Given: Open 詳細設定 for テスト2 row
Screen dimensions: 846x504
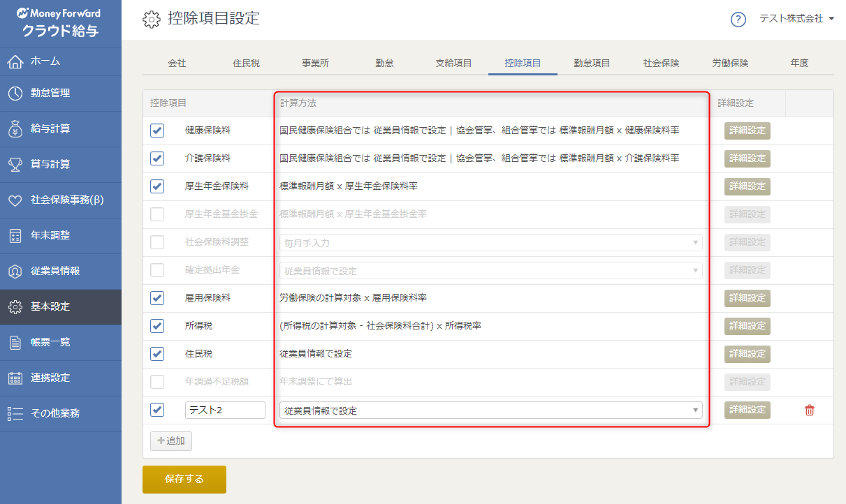Looking at the screenshot, I should click(x=747, y=410).
